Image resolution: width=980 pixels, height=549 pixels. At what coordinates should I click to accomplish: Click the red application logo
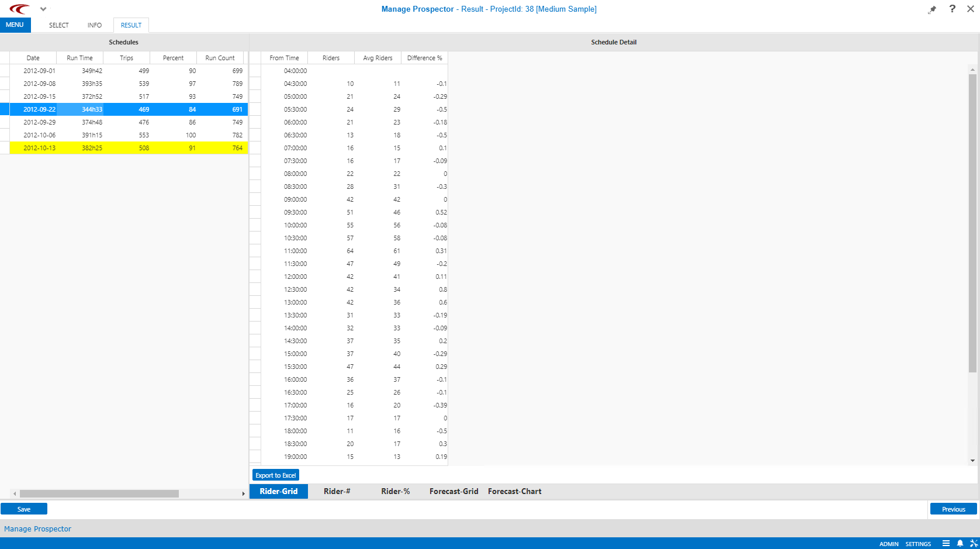click(x=20, y=9)
